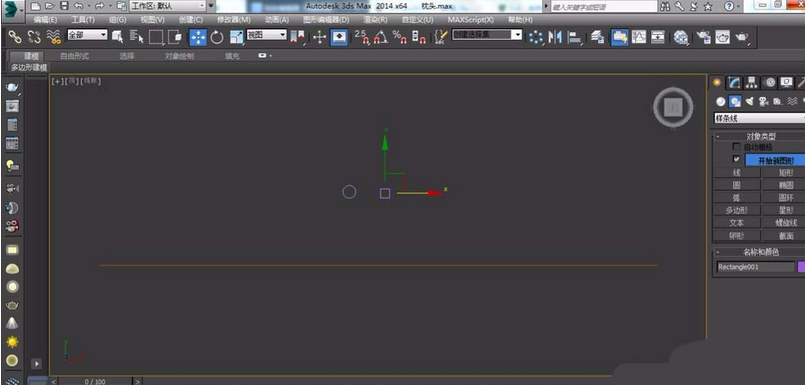
Task: Click the Redo arrow
Action: coord(100,6)
